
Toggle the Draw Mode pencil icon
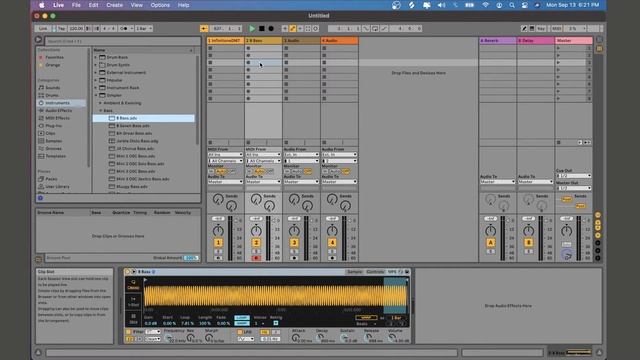coord(524,29)
